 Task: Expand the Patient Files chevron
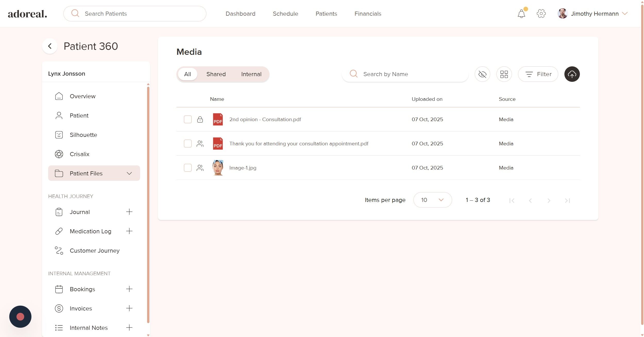pos(129,173)
